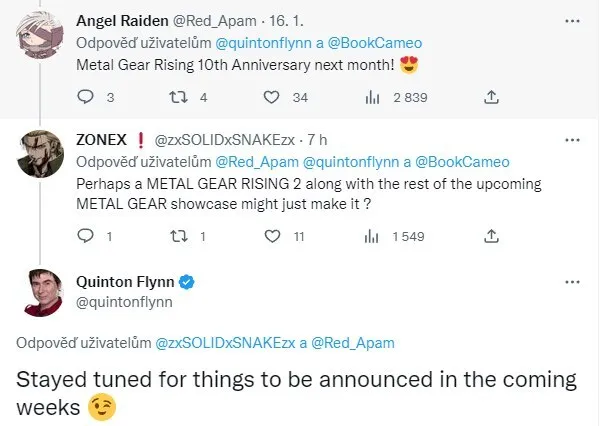Share Angel Raiden's tweet

click(490, 97)
